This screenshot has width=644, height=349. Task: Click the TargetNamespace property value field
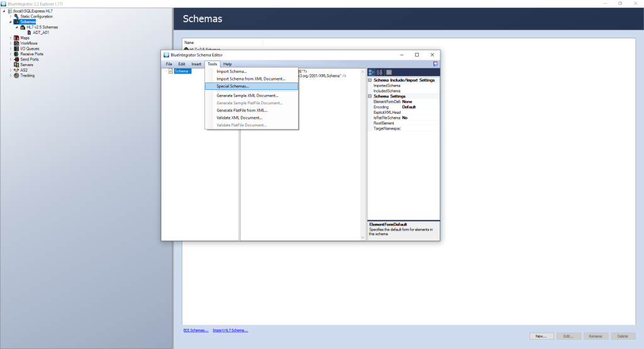pos(420,128)
